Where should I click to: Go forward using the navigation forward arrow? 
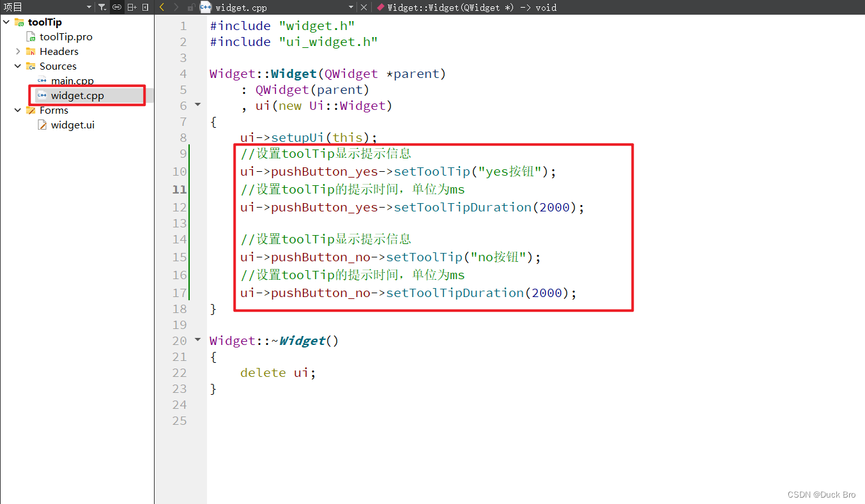click(175, 8)
